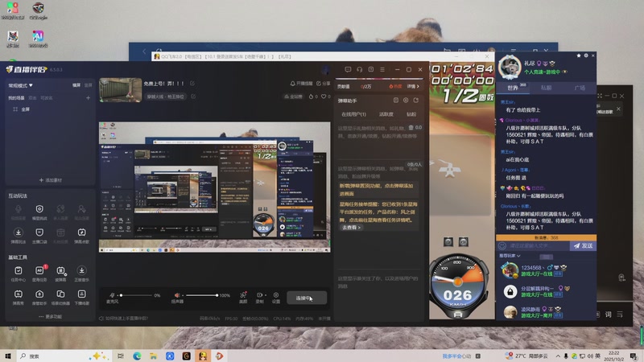Viewport: 644px width, 362px height.
Task: Click 添加素材 add source button
Action: pos(51,180)
